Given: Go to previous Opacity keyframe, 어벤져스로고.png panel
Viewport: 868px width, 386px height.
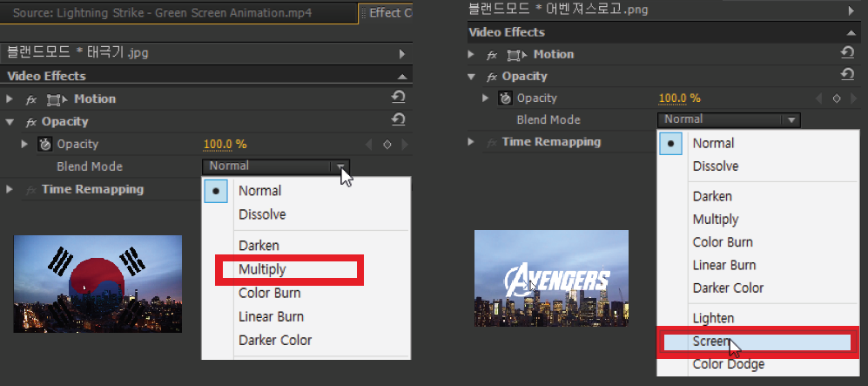Looking at the screenshot, I should click(818, 98).
